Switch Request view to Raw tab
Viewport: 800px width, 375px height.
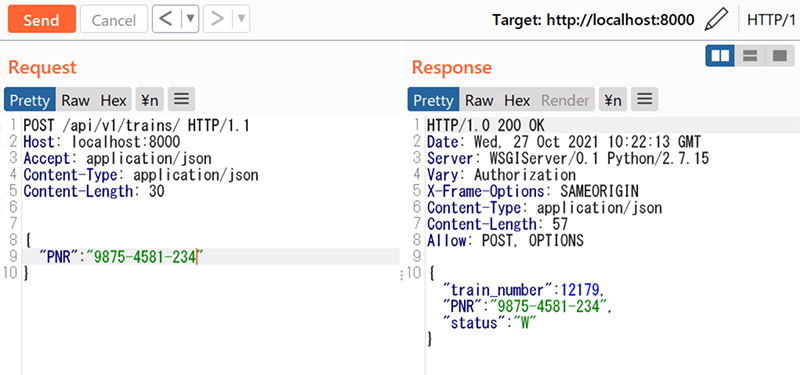[x=76, y=100]
